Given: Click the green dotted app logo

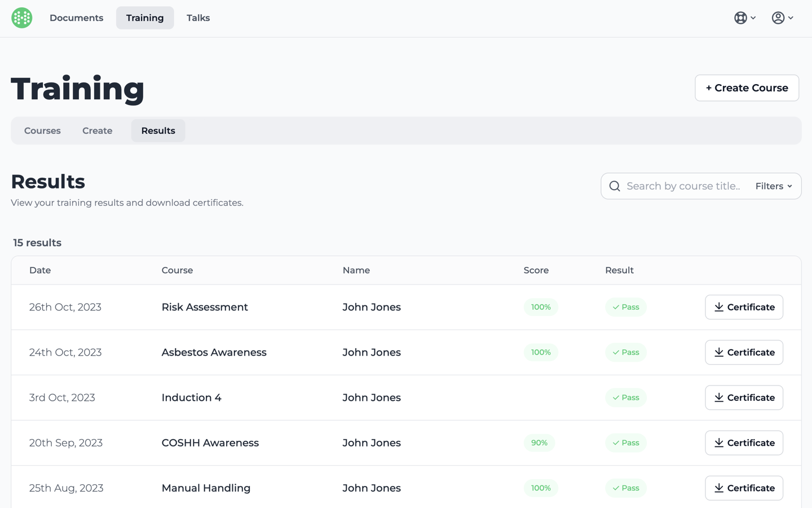Looking at the screenshot, I should 22,18.
